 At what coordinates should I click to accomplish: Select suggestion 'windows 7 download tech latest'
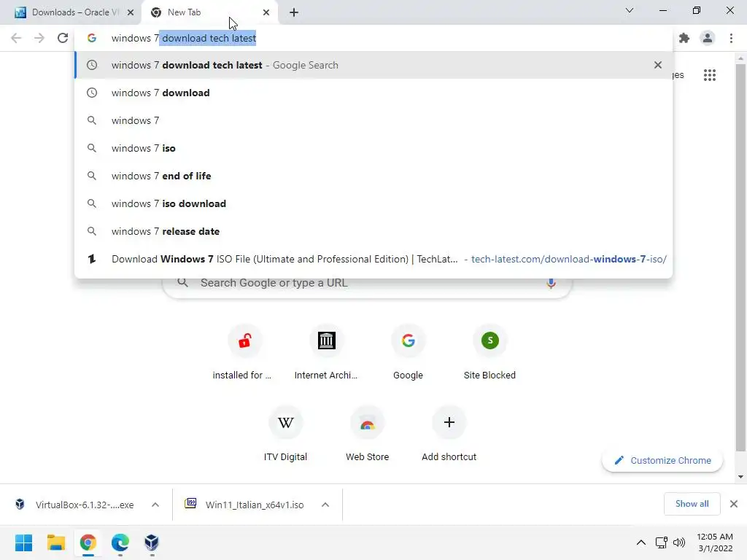[373, 65]
